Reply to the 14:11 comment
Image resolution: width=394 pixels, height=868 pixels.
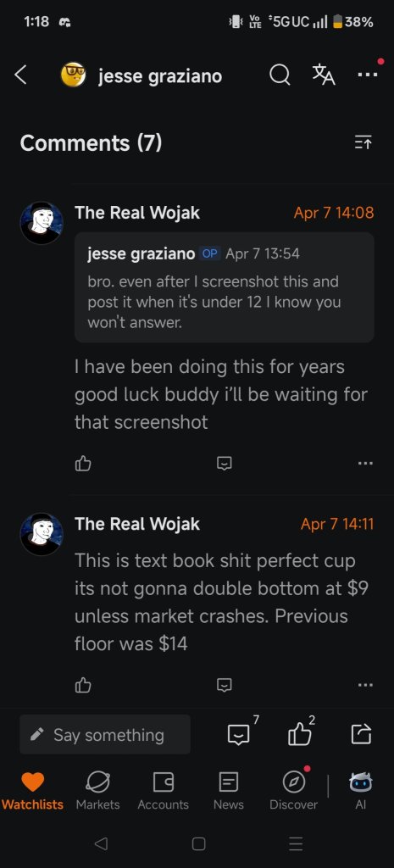point(225,685)
